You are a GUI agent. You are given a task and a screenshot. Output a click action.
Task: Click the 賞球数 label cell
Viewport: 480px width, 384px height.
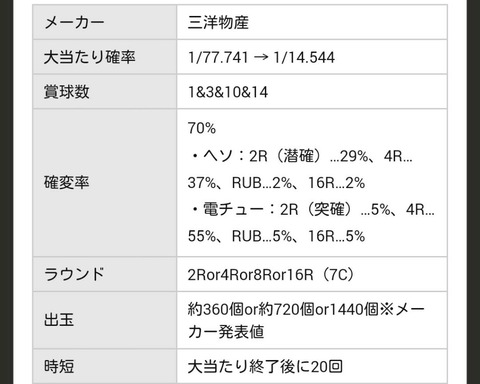[x=105, y=91]
